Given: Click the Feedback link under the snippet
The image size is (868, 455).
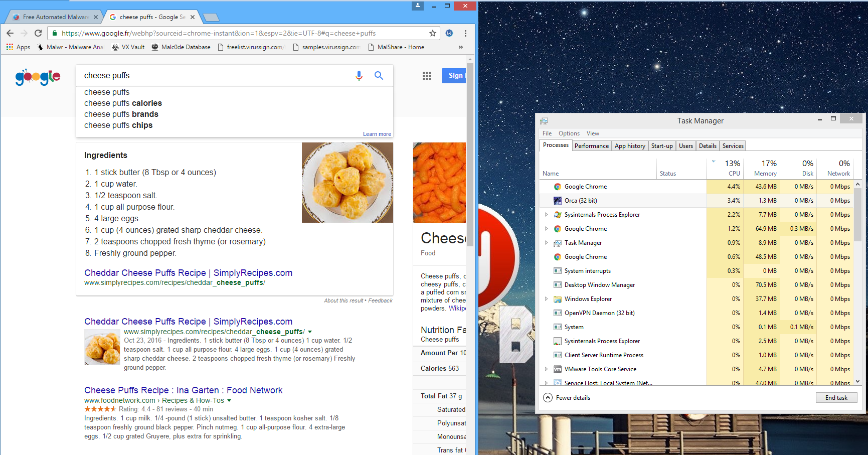Looking at the screenshot, I should pos(381,300).
